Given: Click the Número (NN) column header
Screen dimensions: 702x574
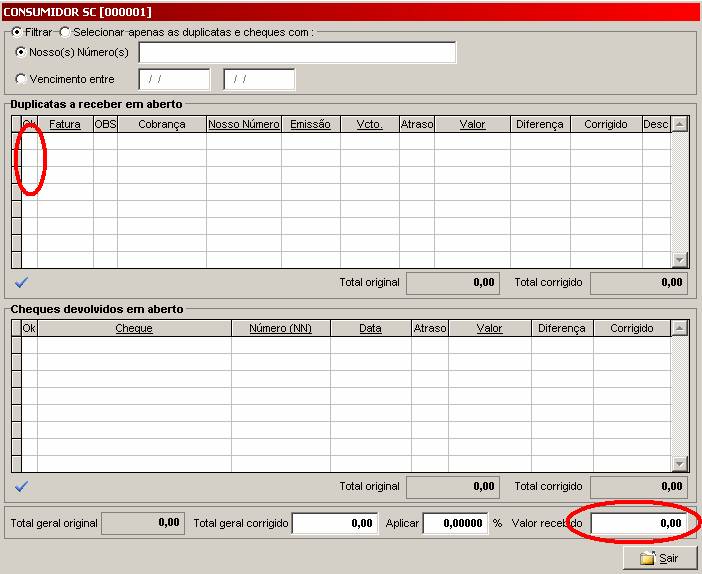Looking at the screenshot, I should 281,328.
